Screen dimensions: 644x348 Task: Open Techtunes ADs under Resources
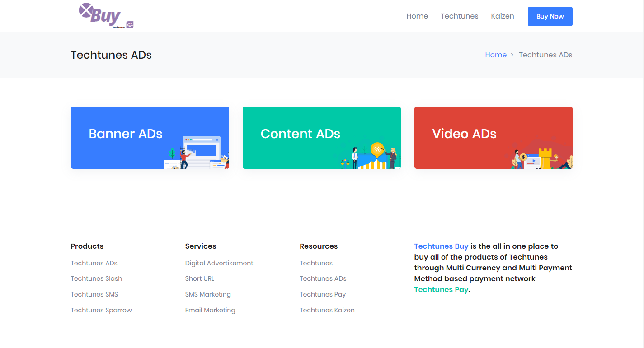(x=323, y=278)
